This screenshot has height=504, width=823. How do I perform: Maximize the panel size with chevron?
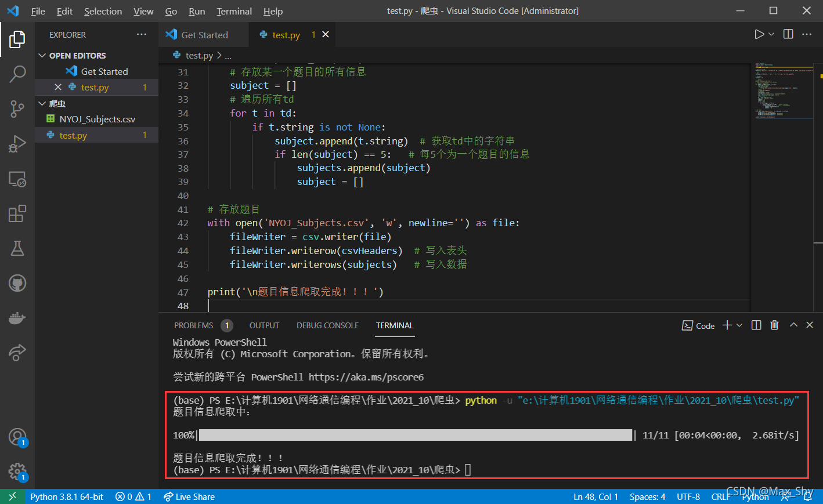point(793,325)
